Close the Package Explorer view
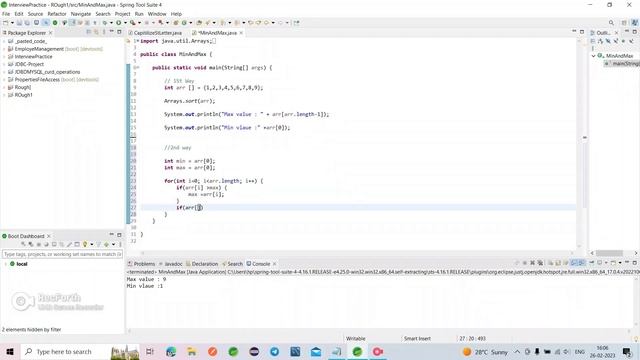The height and width of the screenshot is (360, 640). coord(51,33)
